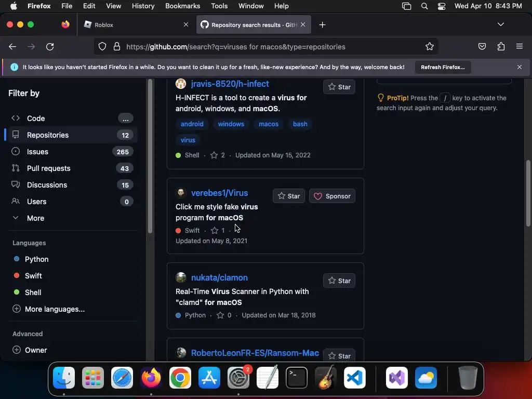Screen dimensions: 532x399
Task: Open the Weather app from the Dock
Action: (x=426, y=378)
